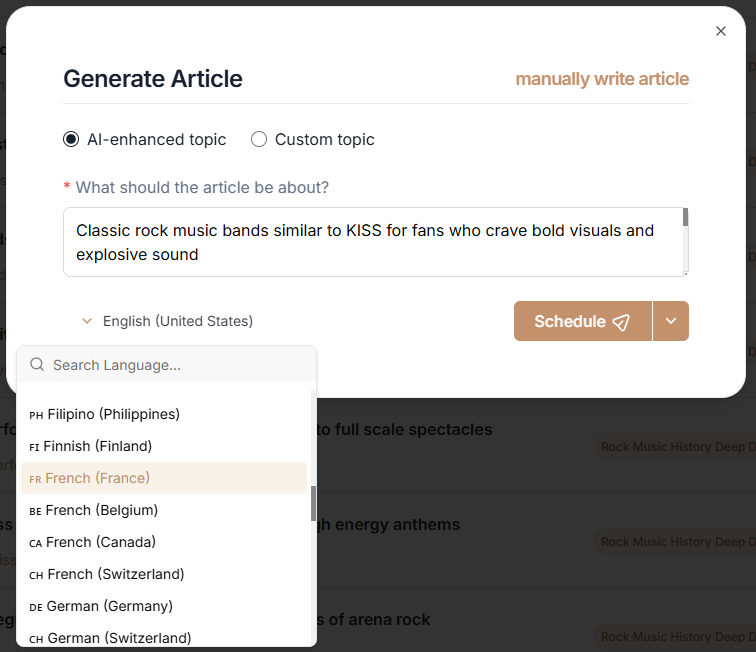Open the manually write article link

click(x=602, y=79)
